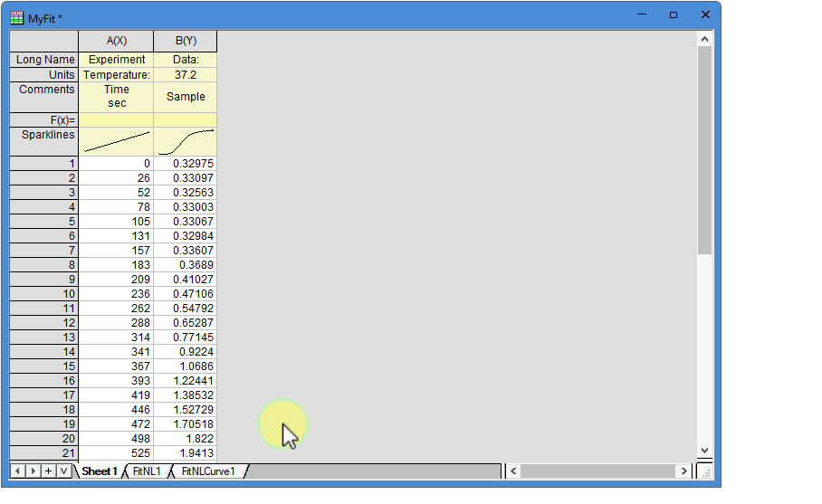
Task: Switch to the FitNL1 sheet tab
Action: (x=146, y=471)
